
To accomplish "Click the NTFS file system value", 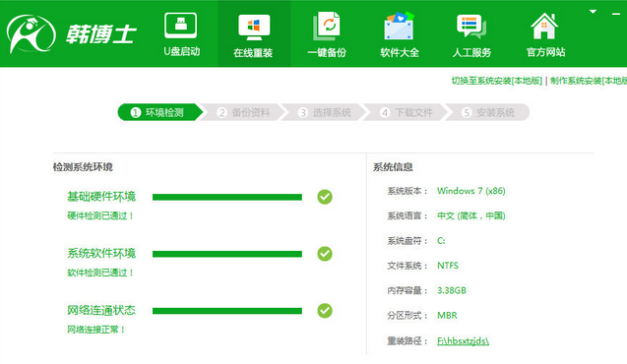I will click(448, 266).
